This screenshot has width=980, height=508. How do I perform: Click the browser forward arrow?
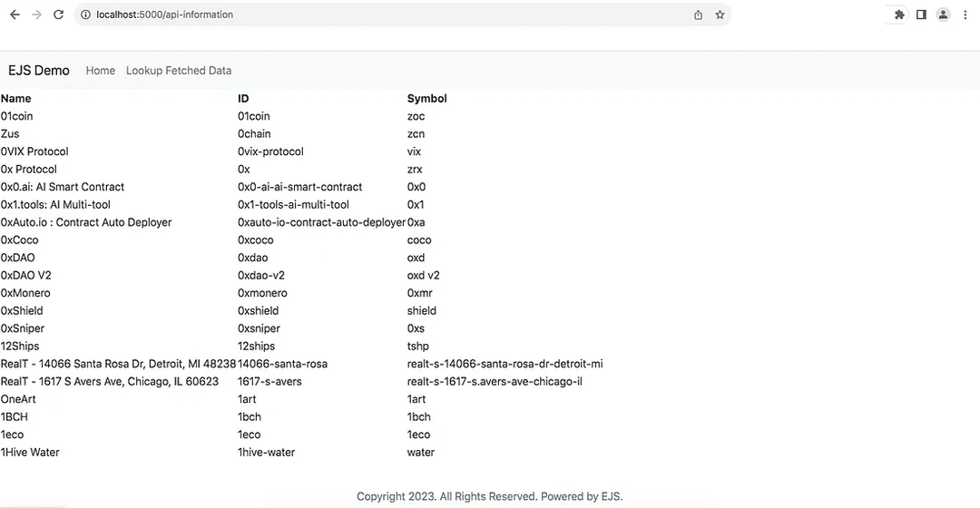tap(36, 15)
